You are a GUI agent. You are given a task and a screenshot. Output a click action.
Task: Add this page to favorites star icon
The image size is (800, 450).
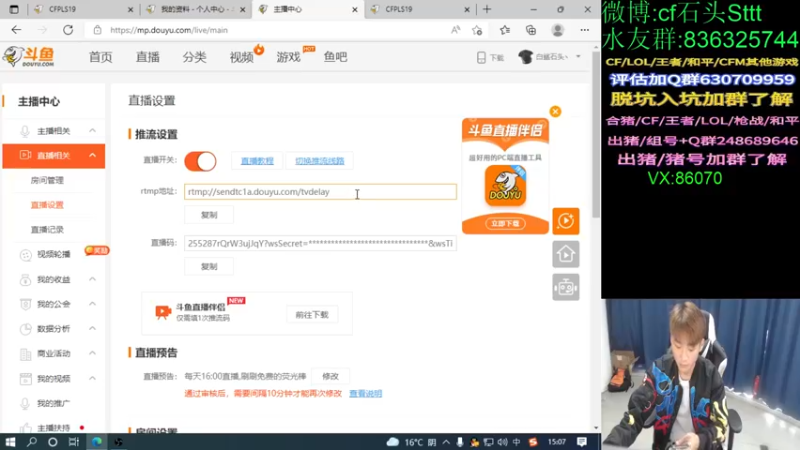click(477, 30)
